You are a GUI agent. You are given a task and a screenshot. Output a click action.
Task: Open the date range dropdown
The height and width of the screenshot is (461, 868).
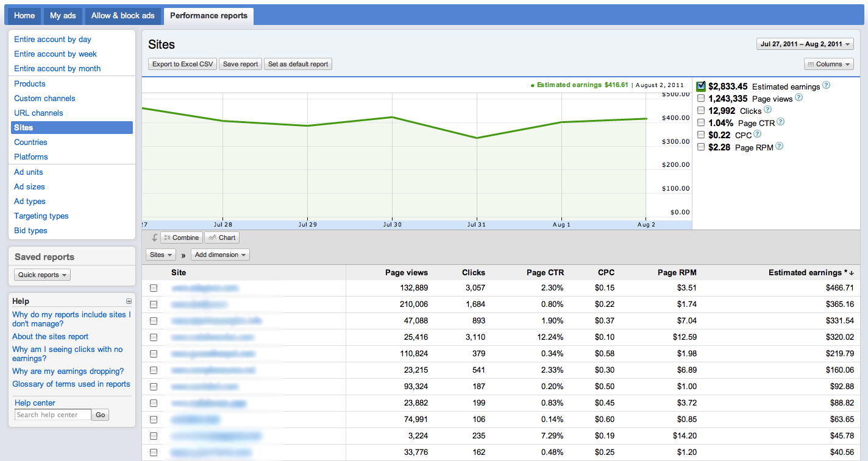(805, 44)
